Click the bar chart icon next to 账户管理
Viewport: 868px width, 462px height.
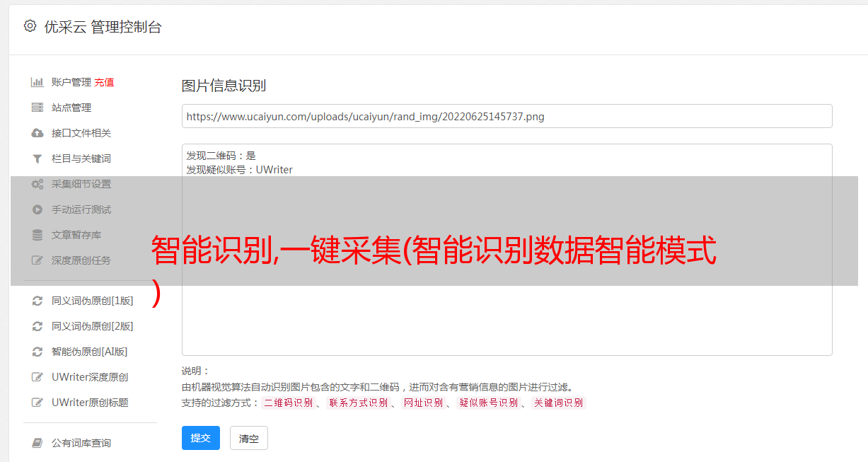coord(37,82)
